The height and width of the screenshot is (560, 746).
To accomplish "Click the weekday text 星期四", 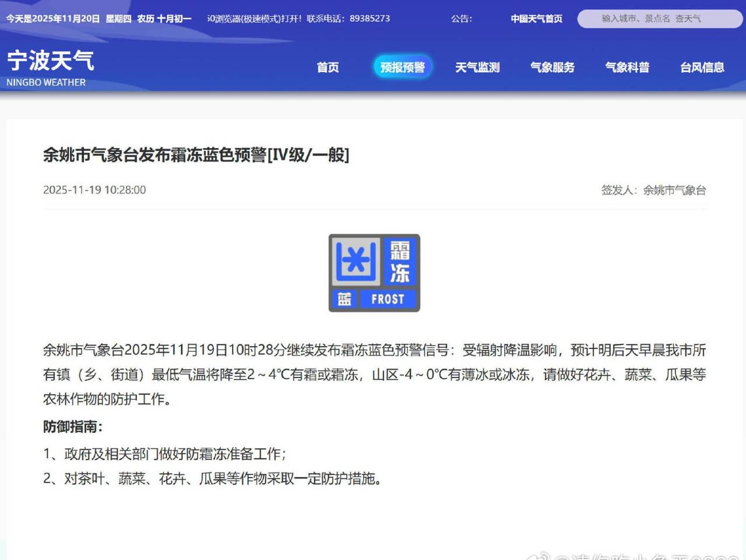I will click(118, 19).
